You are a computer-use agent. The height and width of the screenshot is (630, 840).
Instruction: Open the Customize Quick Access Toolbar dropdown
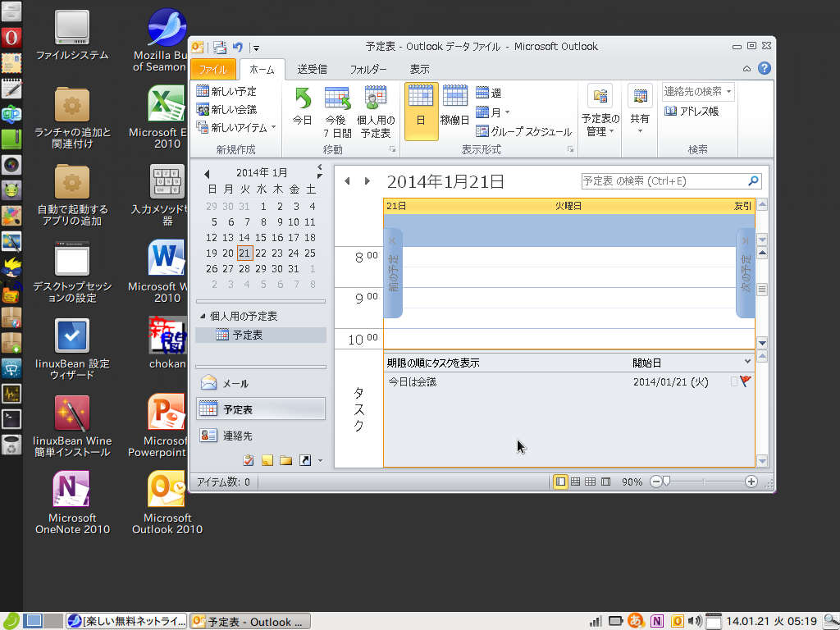coord(256,48)
